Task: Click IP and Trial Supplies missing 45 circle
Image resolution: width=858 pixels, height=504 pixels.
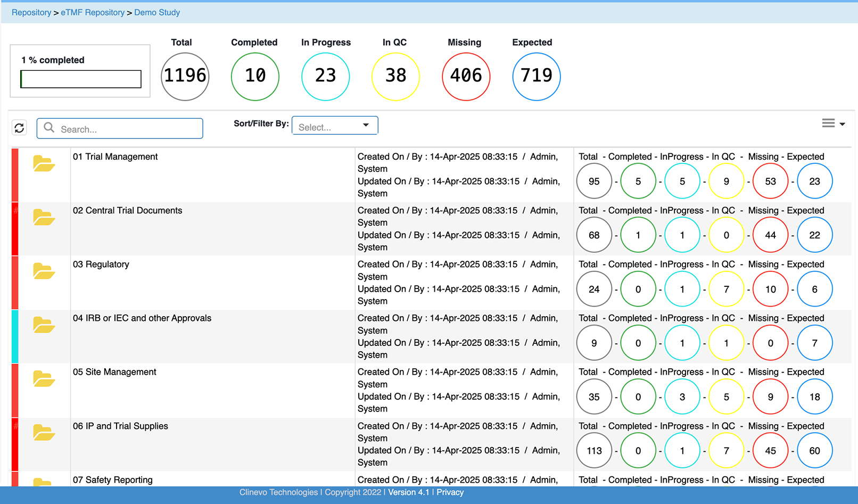Action: [x=771, y=451]
